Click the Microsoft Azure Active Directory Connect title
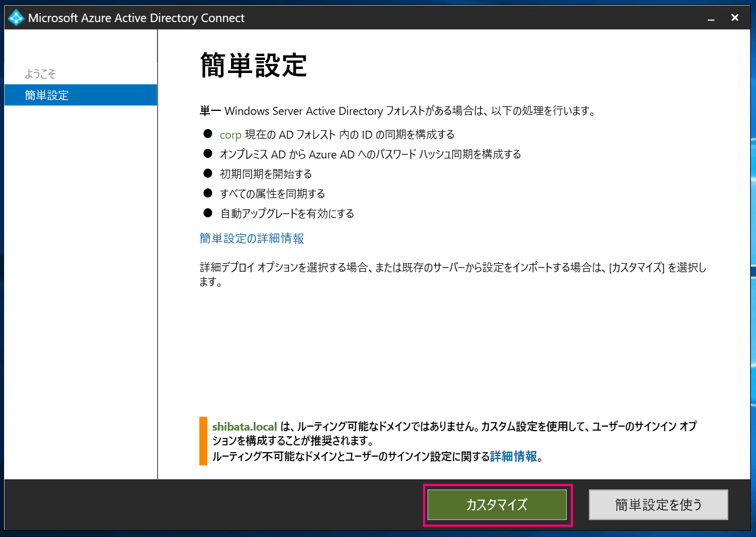 tap(136, 18)
